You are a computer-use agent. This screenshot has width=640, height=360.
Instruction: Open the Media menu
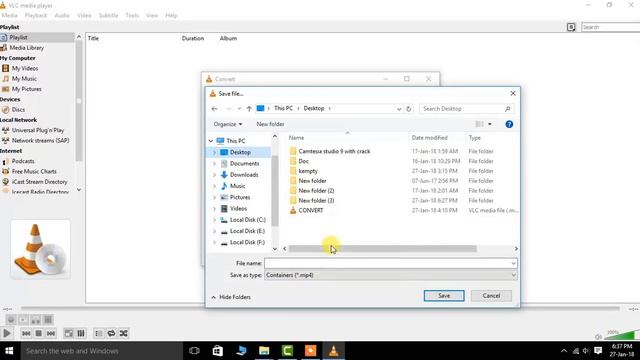9,15
